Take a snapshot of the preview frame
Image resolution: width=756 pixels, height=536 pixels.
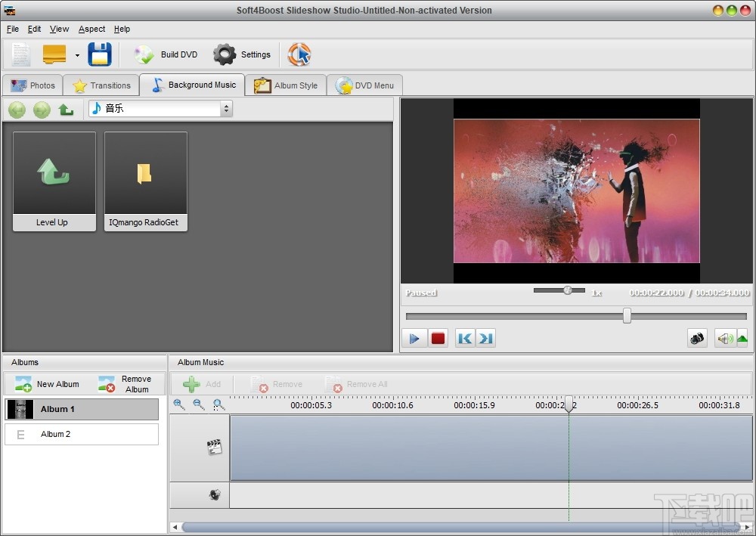point(697,338)
